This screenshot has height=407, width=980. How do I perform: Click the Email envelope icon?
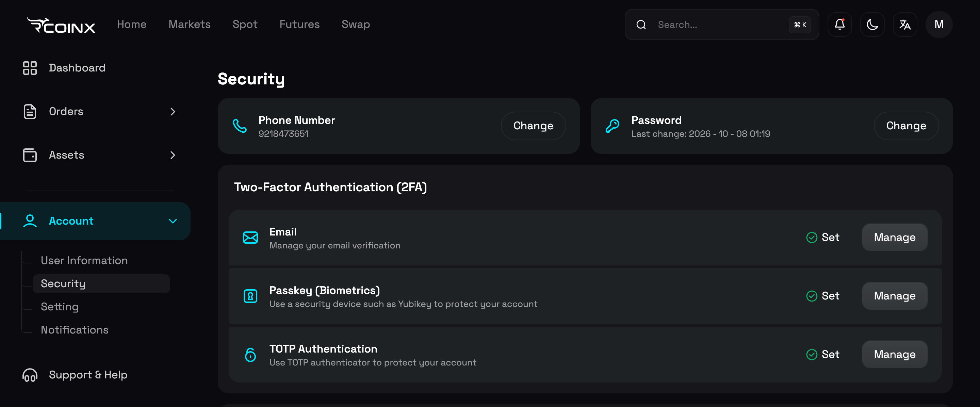(x=250, y=238)
